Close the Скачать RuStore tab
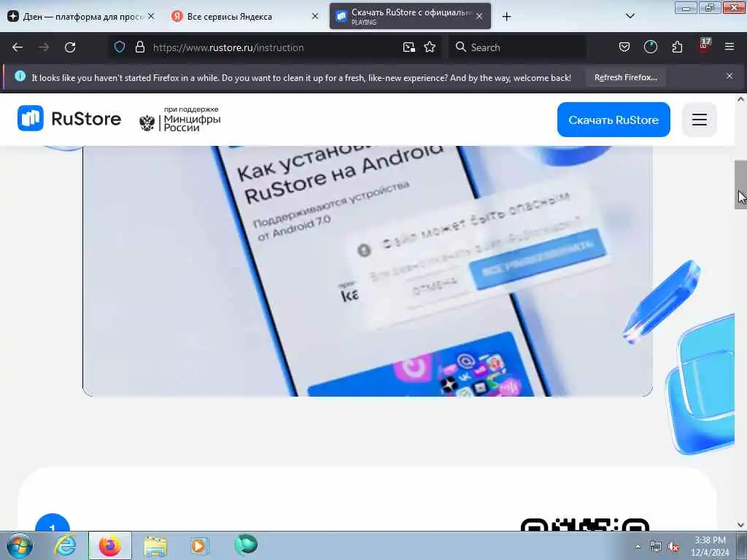The width and height of the screenshot is (747, 560). click(479, 16)
